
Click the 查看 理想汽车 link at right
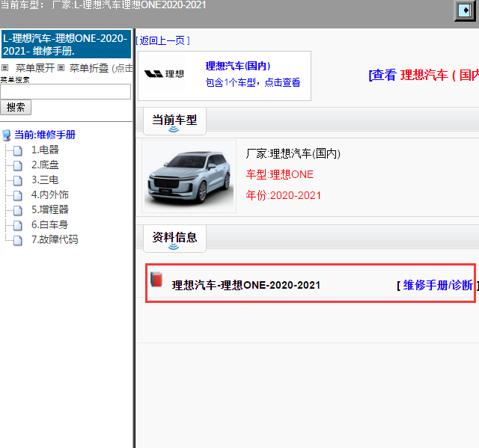[424, 75]
